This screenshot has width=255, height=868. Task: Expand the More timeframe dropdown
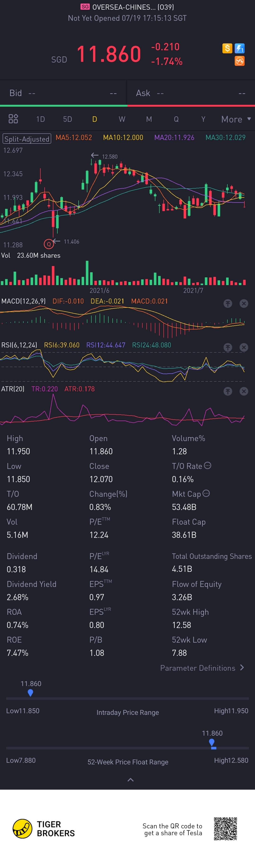[x=236, y=119]
